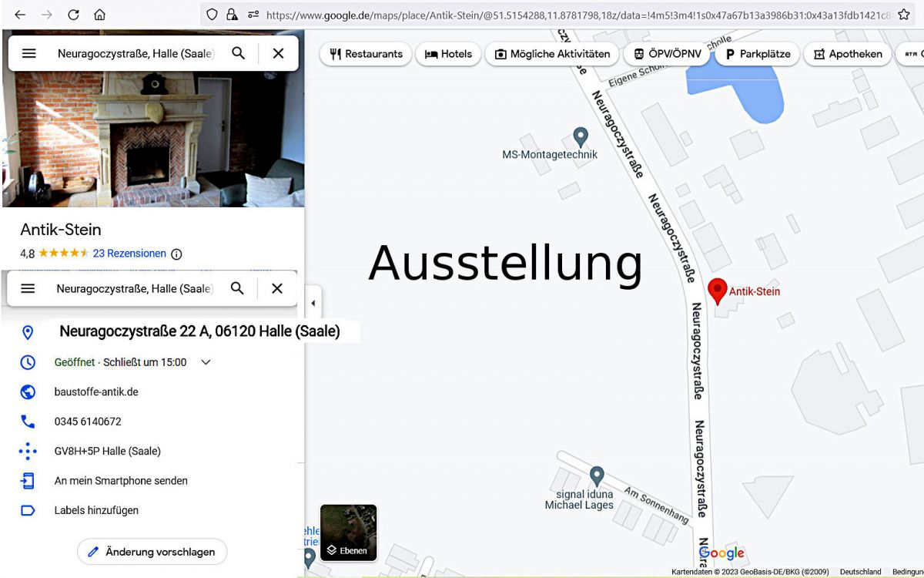Click the red Antik-Stein map pin
The width and height of the screenshot is (924, 578).
pos(718,291)
